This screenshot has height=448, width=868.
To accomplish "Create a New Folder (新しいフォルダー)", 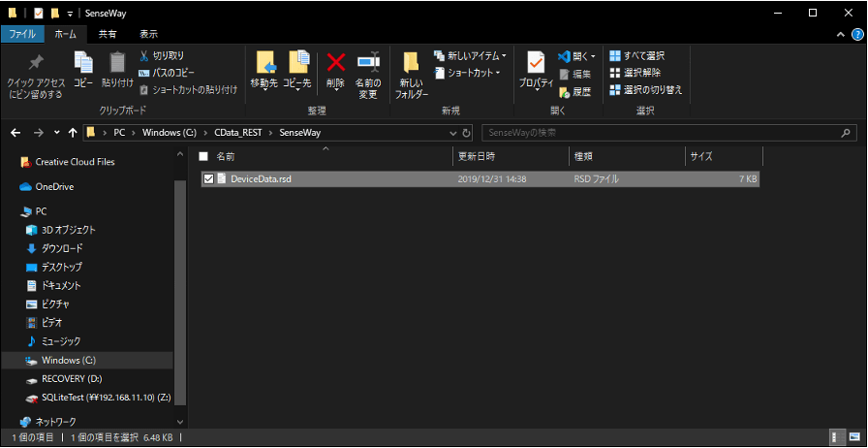I will coord(412,76).
